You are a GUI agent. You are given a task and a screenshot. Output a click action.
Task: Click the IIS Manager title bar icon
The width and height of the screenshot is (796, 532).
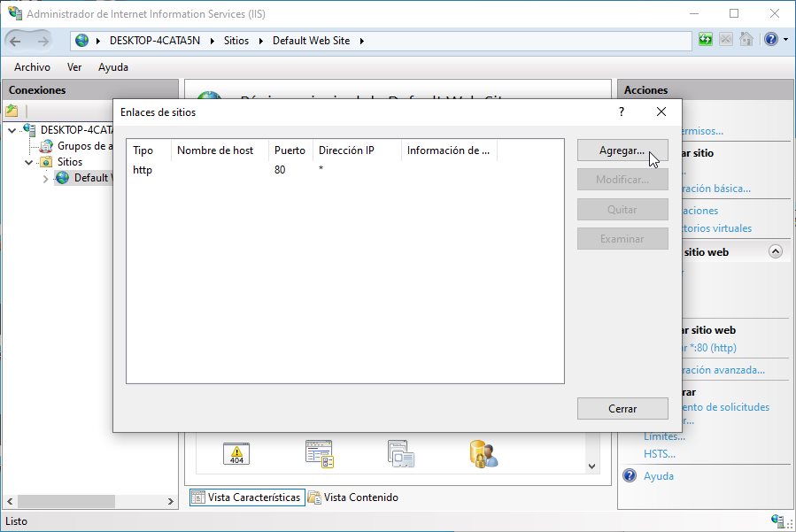[15, 13]
